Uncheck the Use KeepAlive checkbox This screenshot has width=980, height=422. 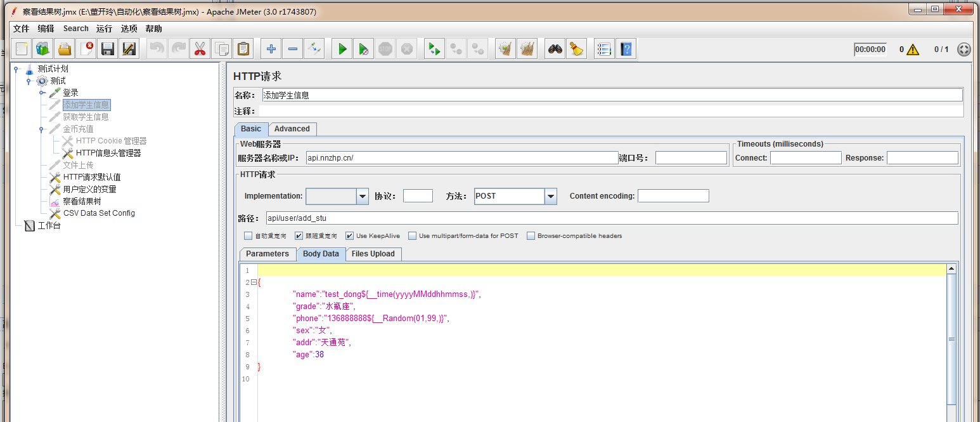(349, 235)
